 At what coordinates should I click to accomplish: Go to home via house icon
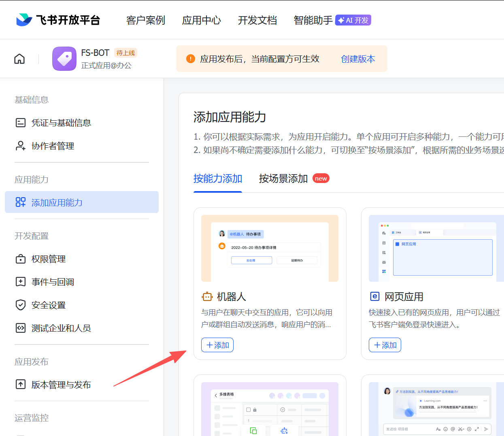pos(19,59)
